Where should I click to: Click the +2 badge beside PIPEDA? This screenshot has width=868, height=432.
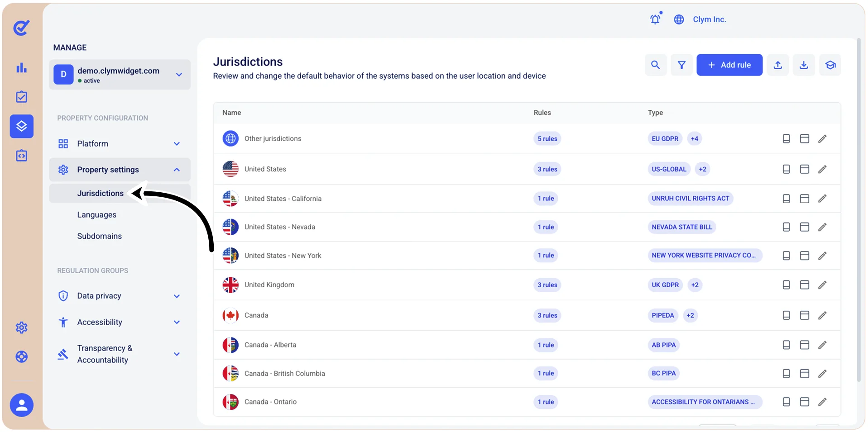(x=690, y=315)
